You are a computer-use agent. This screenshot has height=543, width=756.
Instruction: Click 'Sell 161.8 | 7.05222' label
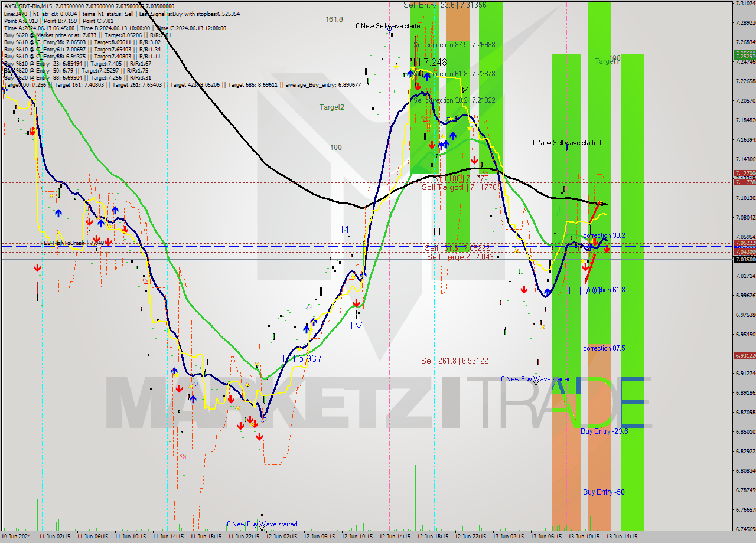457,248
